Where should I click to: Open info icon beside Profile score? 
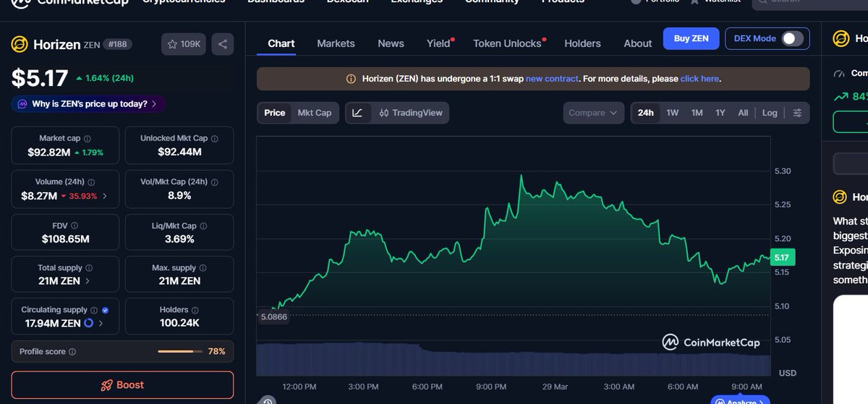pyautogui.click(x=72, y=352)
